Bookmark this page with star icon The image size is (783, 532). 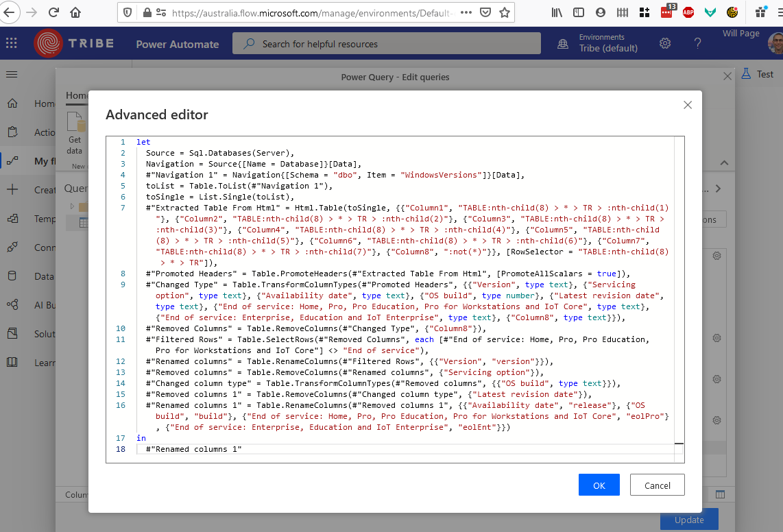[x=505, y=12]
